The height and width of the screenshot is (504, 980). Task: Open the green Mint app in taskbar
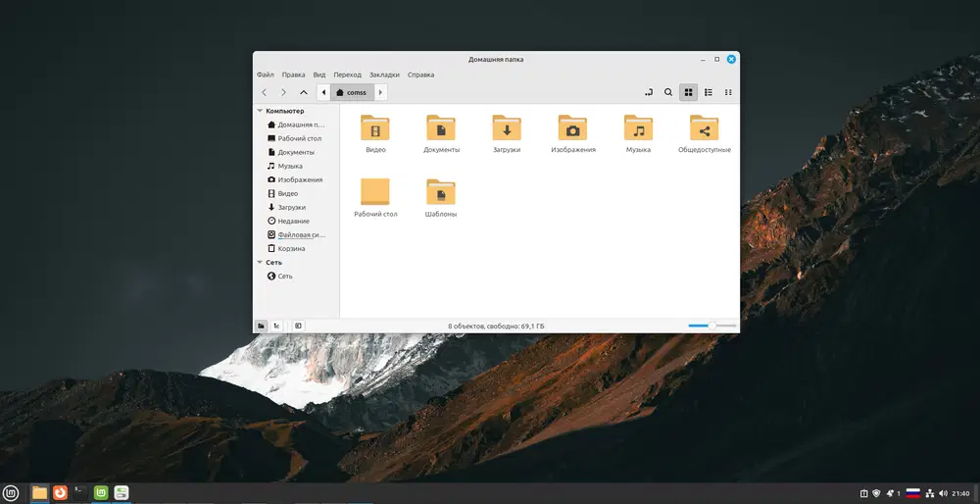tap(101, 493)
